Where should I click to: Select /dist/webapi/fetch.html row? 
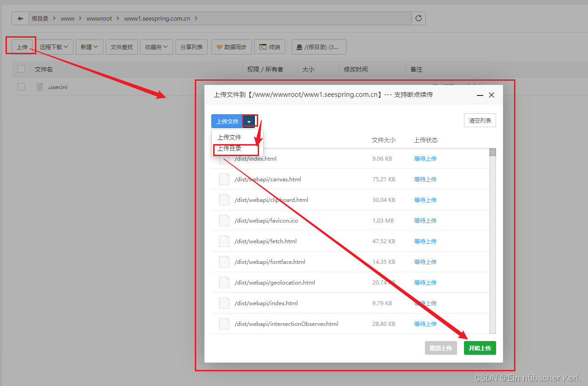(x=350, y=241)
